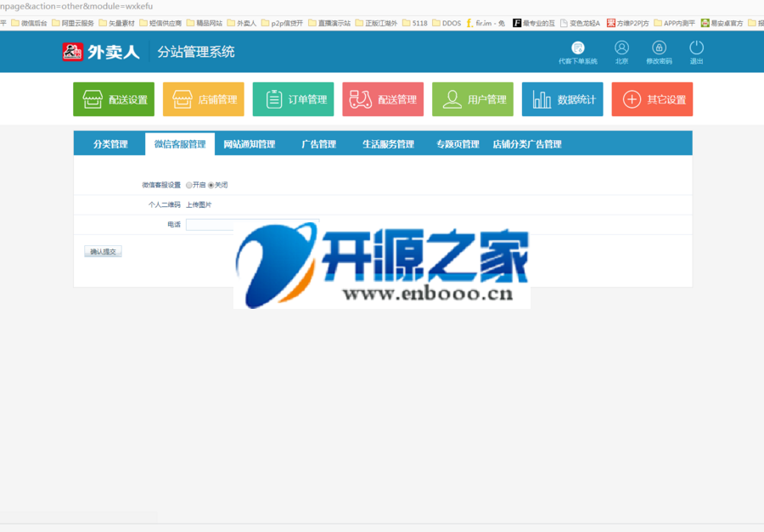
Task: Open the 最专业的互 bookmark
Action: 534,23
